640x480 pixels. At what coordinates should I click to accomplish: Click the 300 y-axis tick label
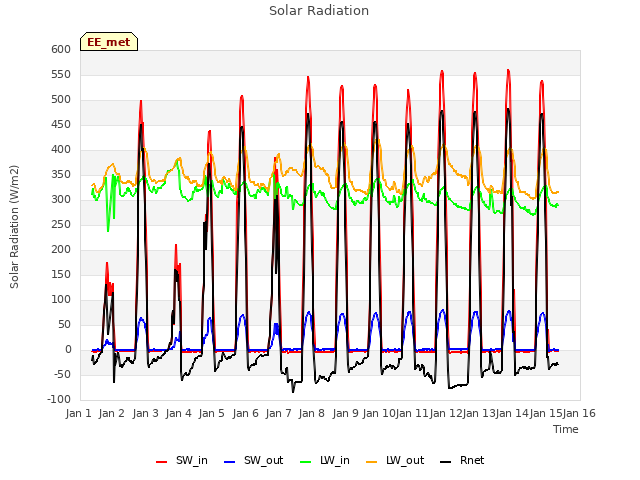pyautogui.click(x=61, y=200)
